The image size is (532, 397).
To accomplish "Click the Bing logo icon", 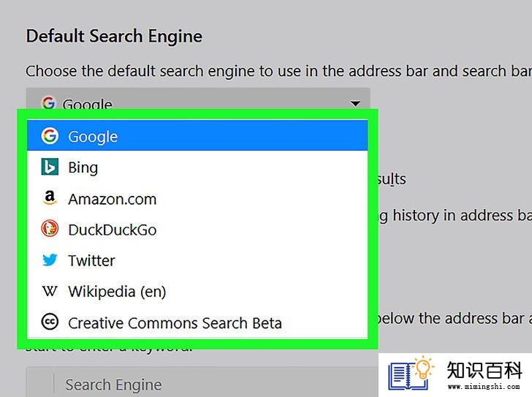I will pyautogui.click(x=50, y=167).
